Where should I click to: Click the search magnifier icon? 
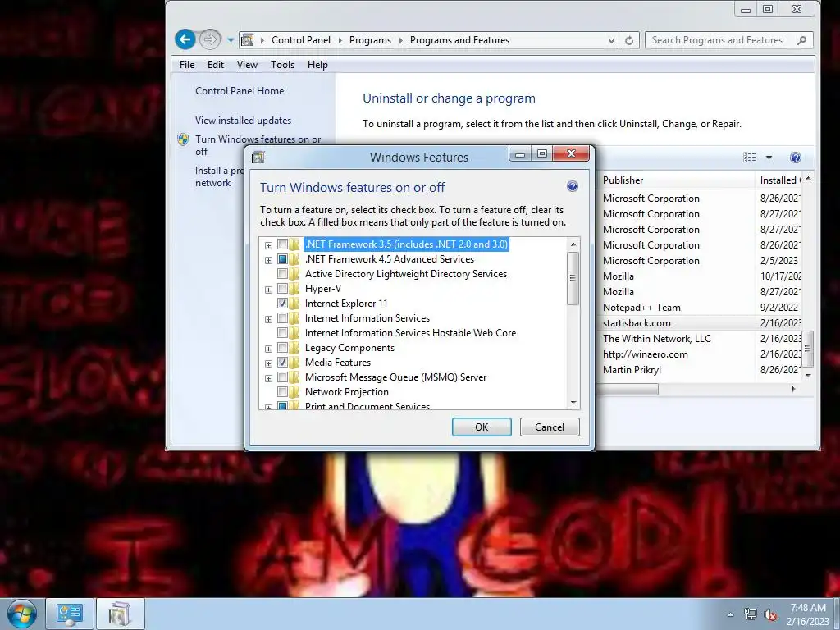[x=802, y=40]
